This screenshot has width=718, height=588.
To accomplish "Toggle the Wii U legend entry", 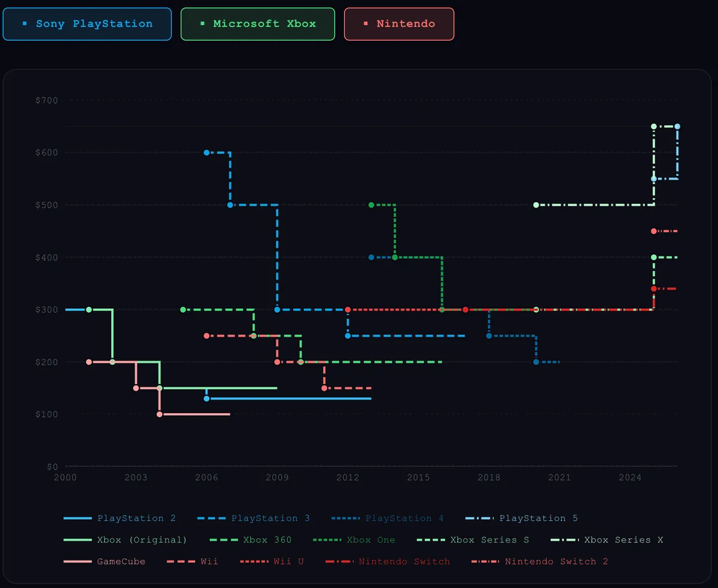I will point(272,561).
